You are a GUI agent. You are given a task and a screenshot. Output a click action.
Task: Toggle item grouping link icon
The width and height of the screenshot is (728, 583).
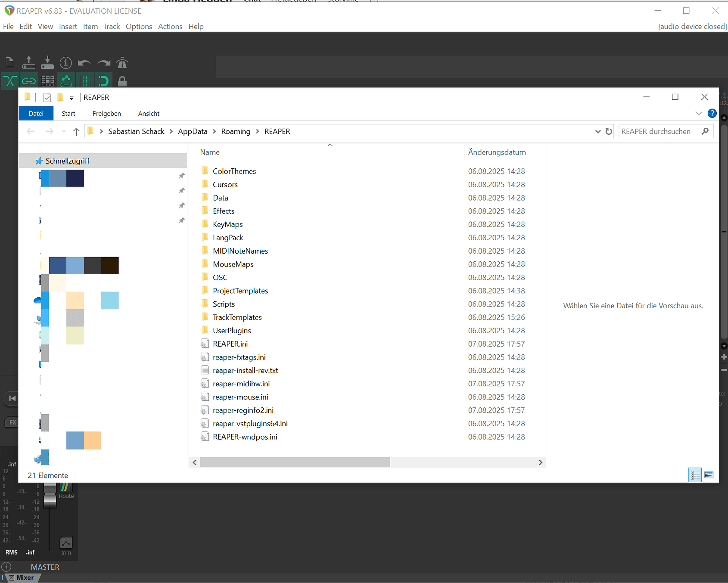pyautogui.click(x=28, y=81)
